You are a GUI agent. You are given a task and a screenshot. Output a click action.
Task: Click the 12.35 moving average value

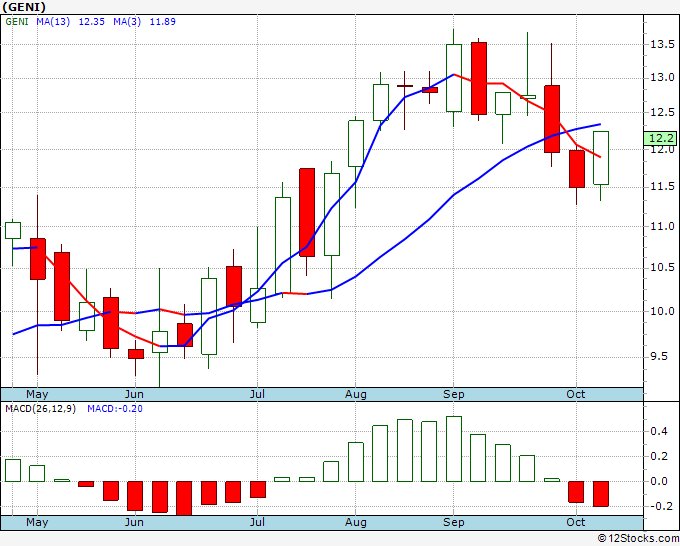(x=92, y=22)
